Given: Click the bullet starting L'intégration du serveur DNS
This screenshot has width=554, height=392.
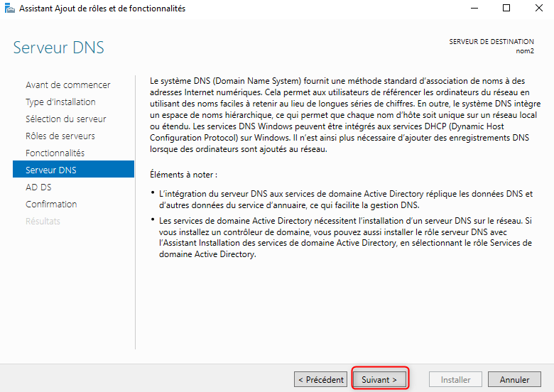Looking at the screenshot, I should (346, 200).
